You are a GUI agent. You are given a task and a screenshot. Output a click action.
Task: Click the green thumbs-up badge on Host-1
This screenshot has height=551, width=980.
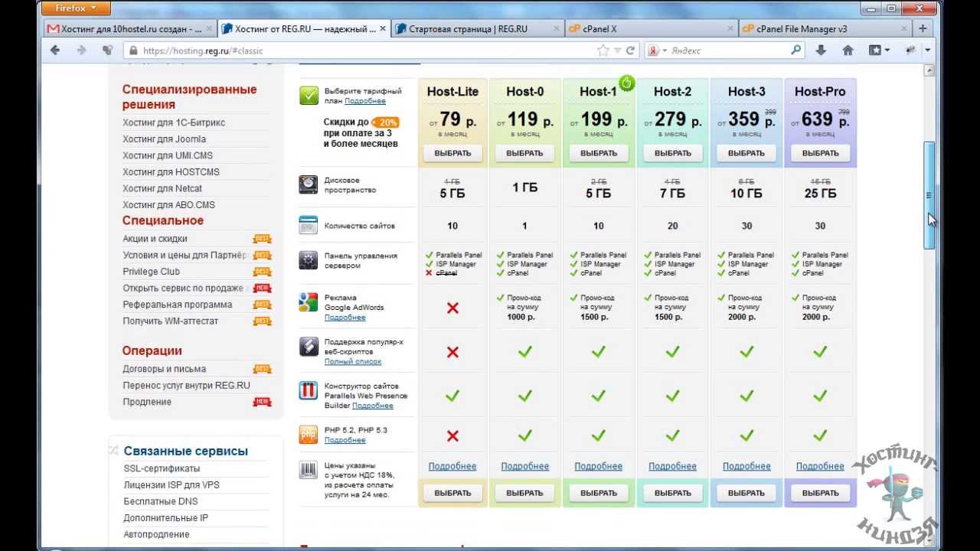[x=627, y=83]
